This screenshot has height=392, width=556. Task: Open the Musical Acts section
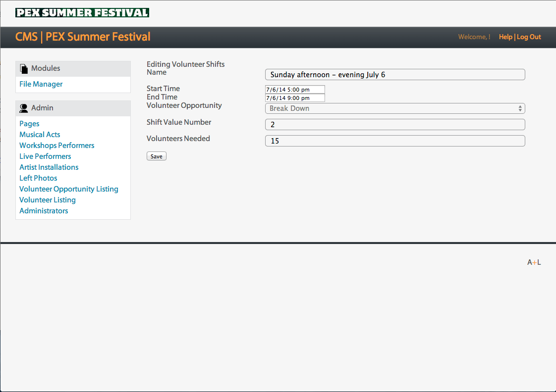[x=40, y=135]
